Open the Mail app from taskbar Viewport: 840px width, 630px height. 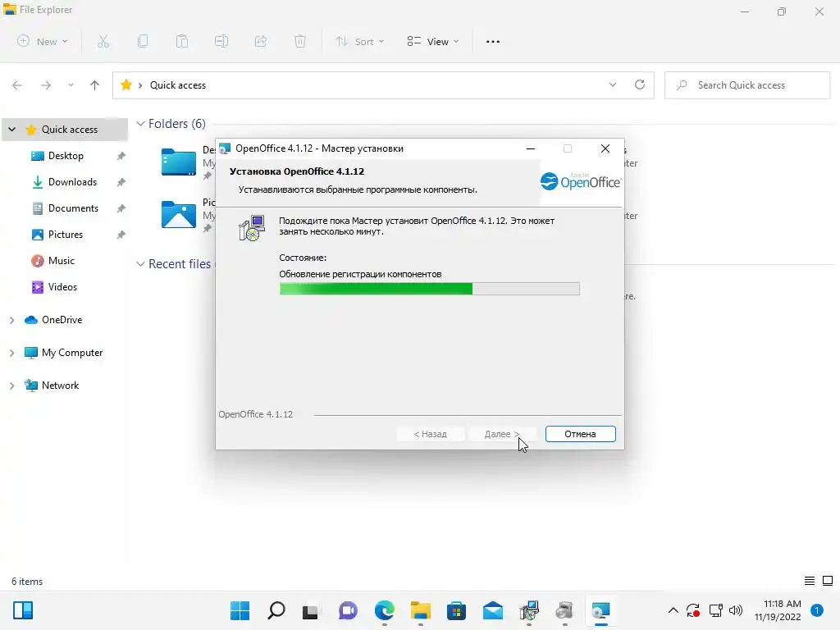(x=493, y=610)
